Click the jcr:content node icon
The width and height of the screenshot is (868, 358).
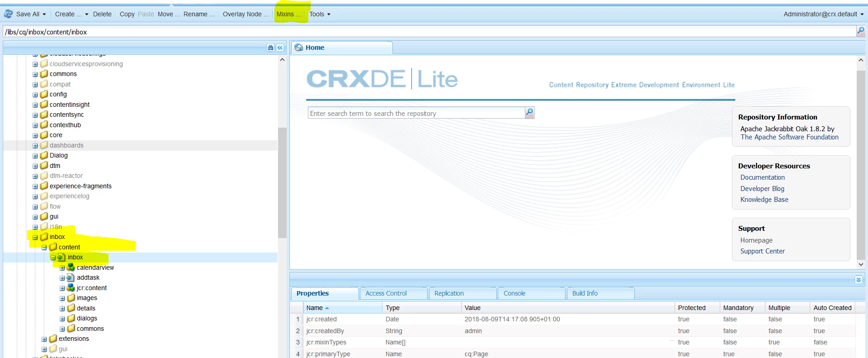click(x=71, y=287)
